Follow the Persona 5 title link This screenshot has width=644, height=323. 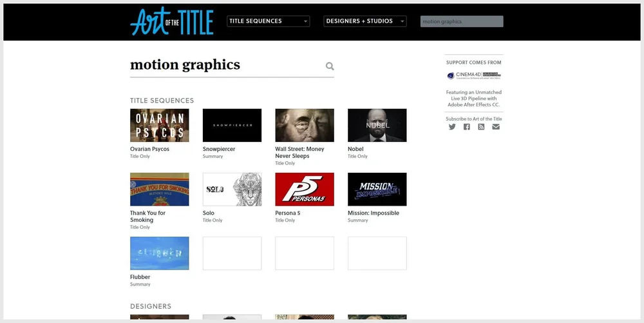(x=287, y=213)
